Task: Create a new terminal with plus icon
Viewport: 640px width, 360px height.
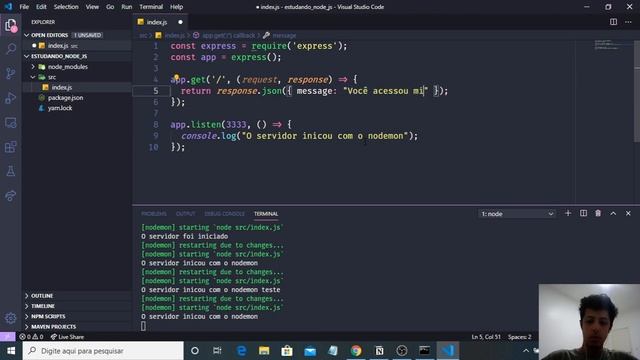Action: coord(568,213)
